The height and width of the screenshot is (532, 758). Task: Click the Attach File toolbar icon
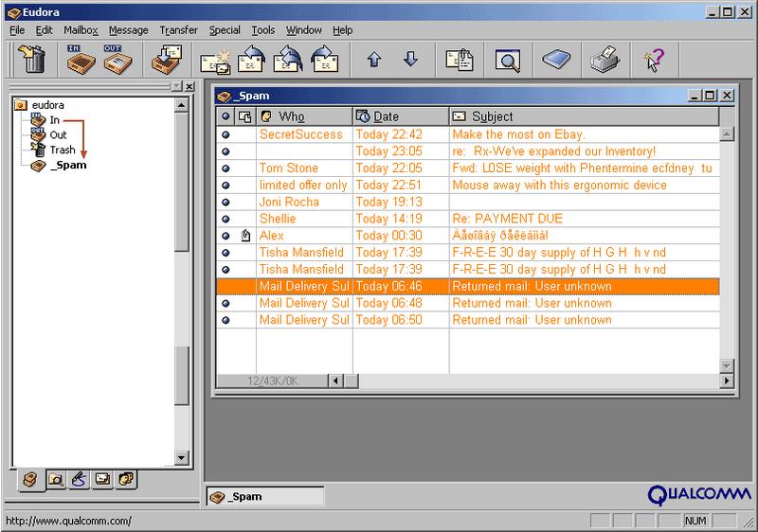coord(460,60)
